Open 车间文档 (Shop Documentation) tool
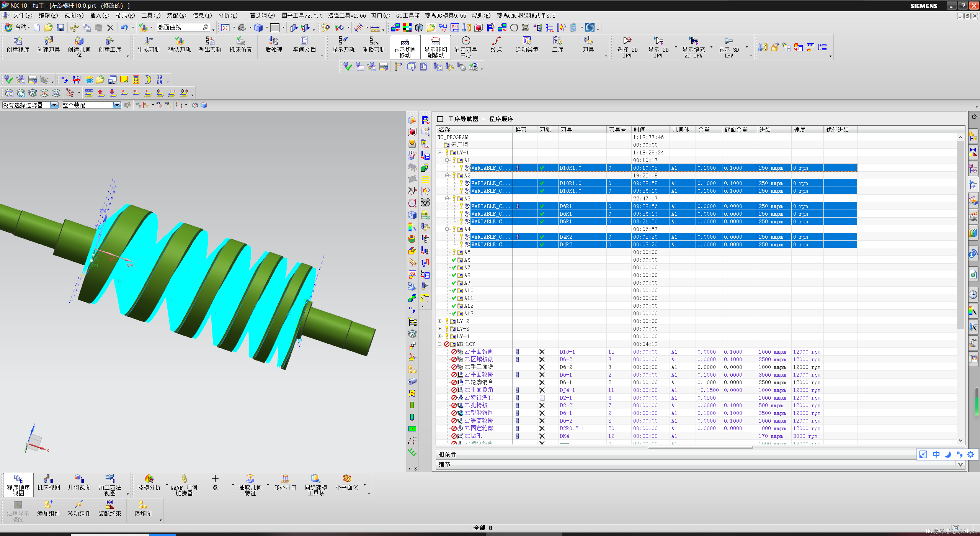The height and width of the screenshot is (536, 980). pyautogui.click(x=304, y=45)
